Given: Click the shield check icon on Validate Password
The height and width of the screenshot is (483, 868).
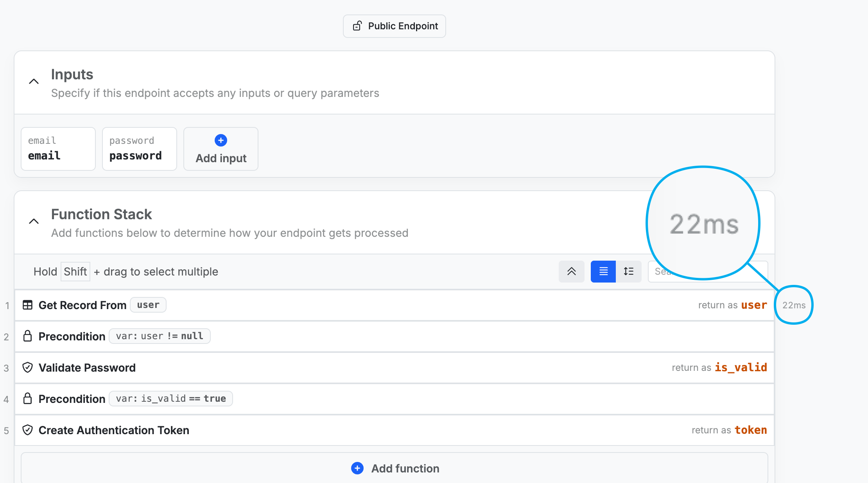Looking at the screenshot, I should 27,367.
